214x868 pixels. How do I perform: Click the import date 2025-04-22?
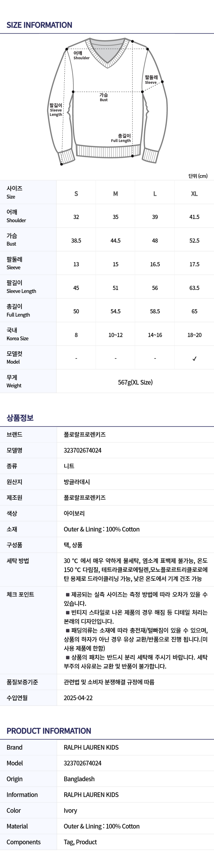(78, 698)
